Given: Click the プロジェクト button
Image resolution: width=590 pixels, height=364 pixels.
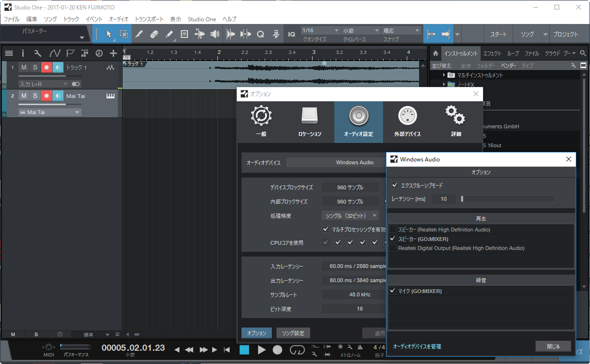Looking at the screenshot, I should pyautogui.click(x=566, y=35).
